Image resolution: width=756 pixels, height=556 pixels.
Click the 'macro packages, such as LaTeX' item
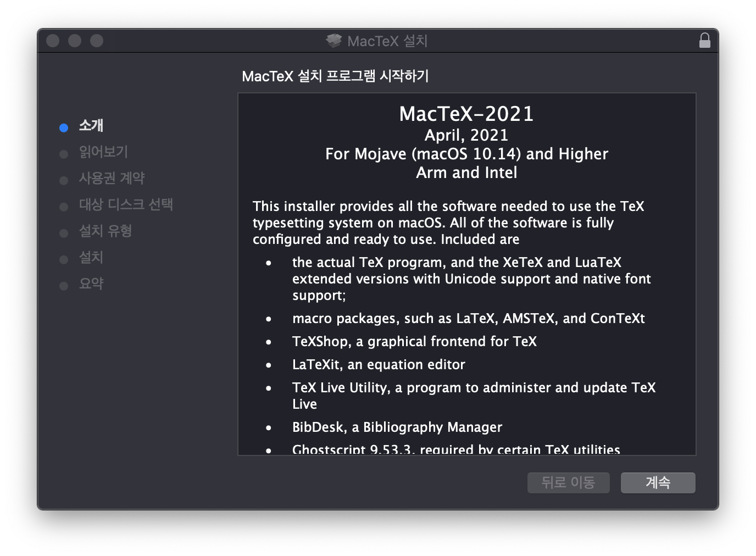[x=469, y=318]
